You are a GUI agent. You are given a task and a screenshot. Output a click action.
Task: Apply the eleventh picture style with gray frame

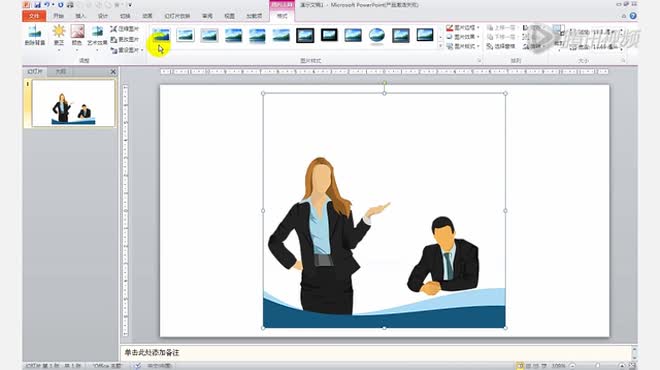point(401,35)
